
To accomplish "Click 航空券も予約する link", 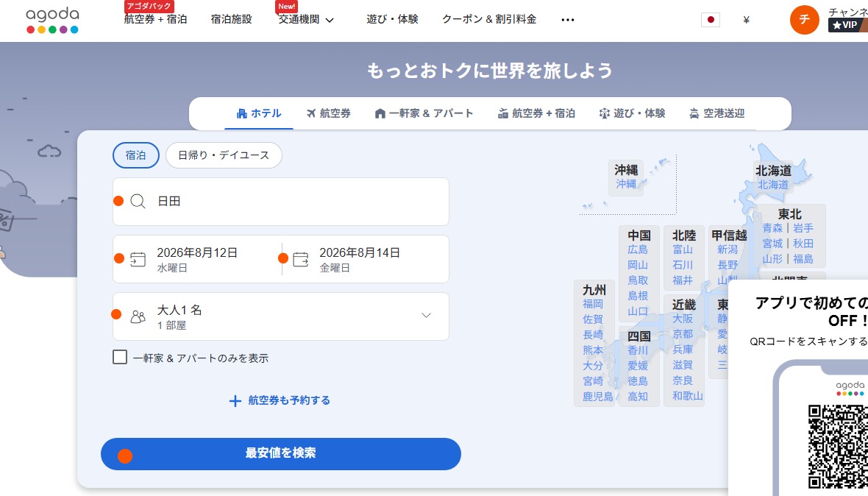I will (289, 400).
